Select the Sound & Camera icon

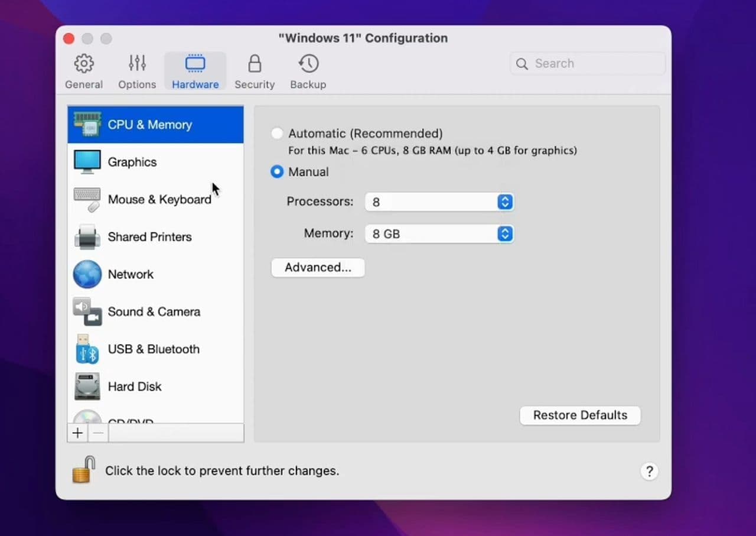(x=87, y=311)
